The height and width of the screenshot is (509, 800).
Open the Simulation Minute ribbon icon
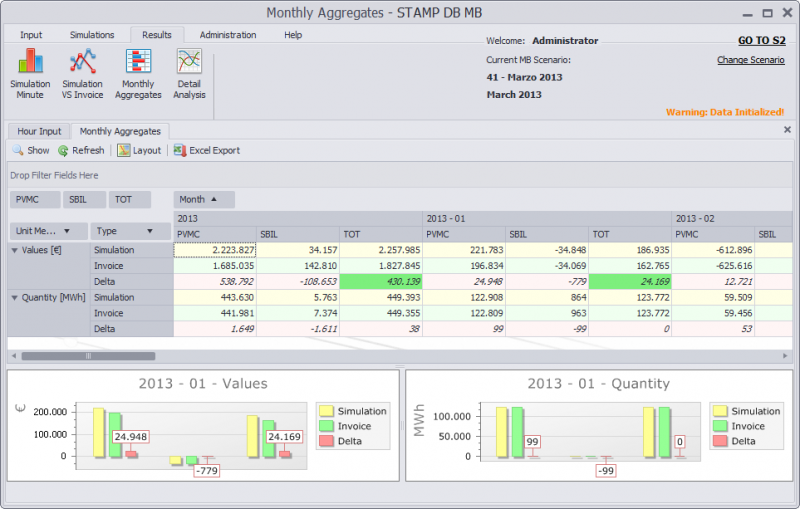click(x=30, y=69)
